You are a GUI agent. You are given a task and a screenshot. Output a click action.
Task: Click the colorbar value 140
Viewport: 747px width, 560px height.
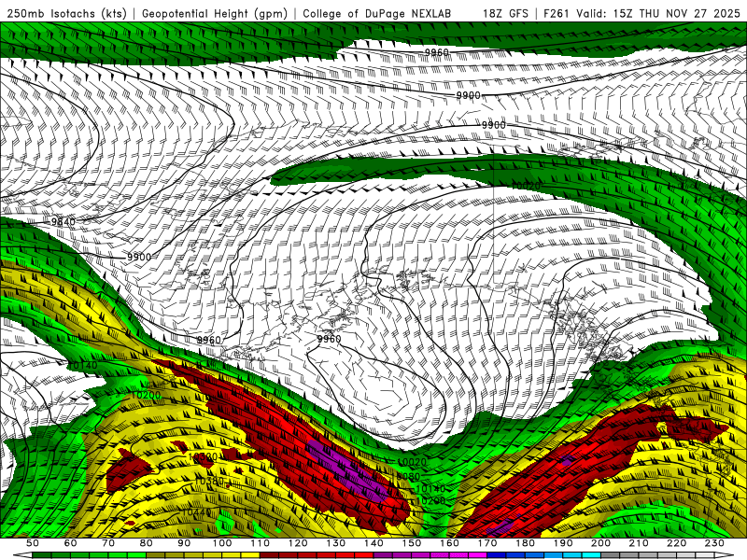373,543
